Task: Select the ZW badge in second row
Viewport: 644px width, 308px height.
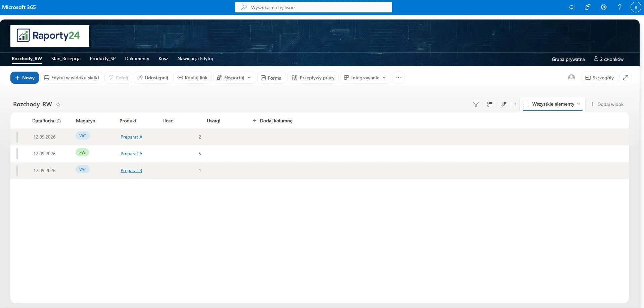Action: click(x=82, y=152)
